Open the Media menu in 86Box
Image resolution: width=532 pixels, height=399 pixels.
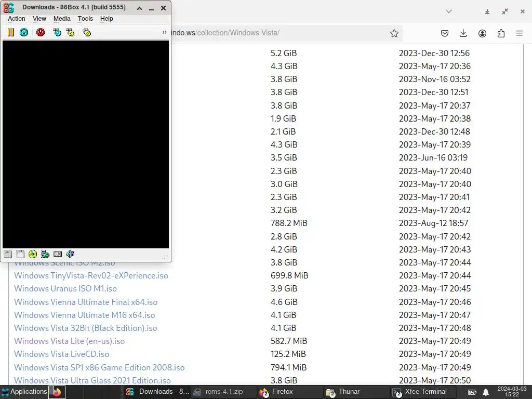point(62,19)
